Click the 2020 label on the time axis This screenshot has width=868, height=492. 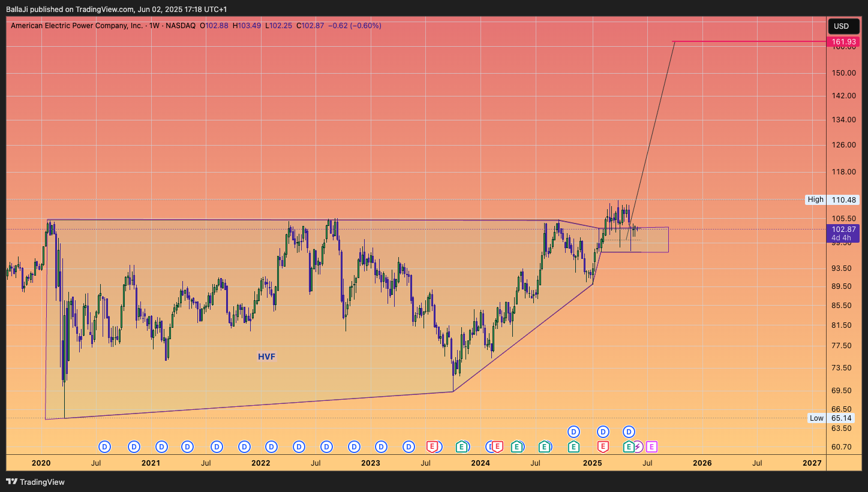[41, 463]
